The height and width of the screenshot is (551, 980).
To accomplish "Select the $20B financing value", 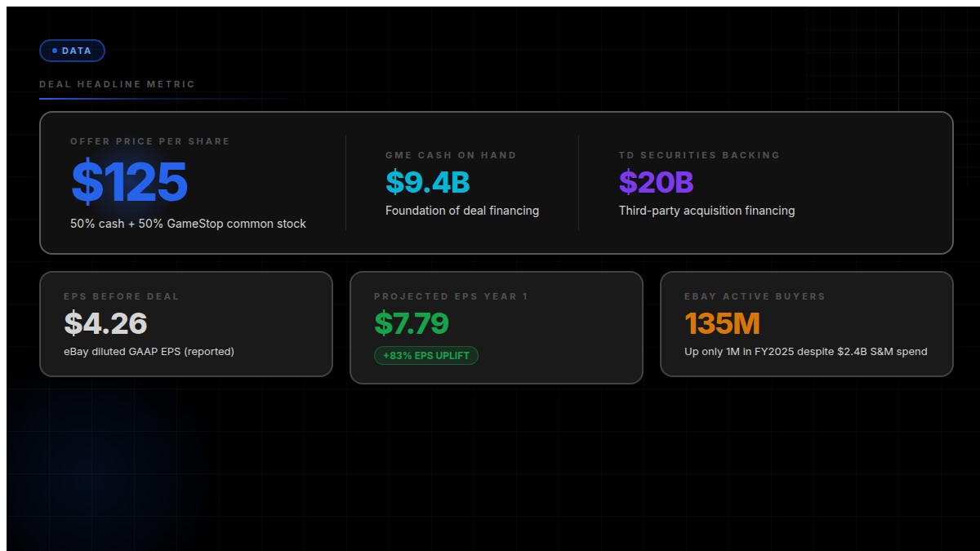I will (x=657, y=182).
